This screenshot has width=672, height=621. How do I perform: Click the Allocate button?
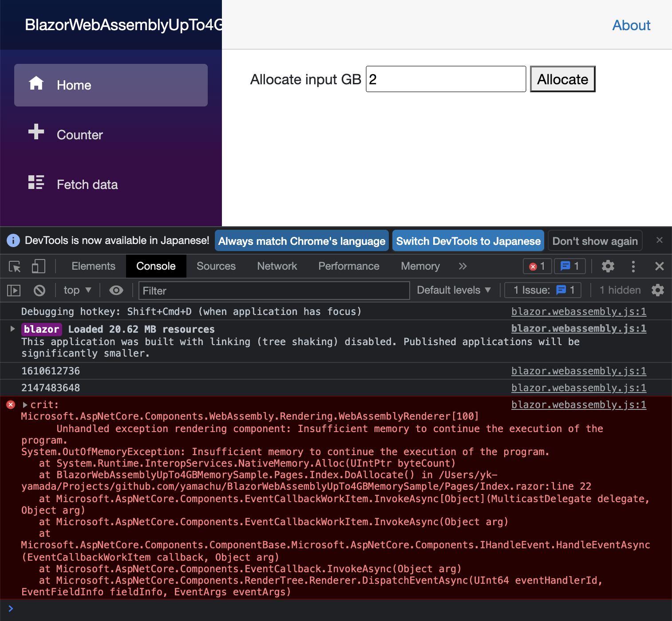coord(562,79)
